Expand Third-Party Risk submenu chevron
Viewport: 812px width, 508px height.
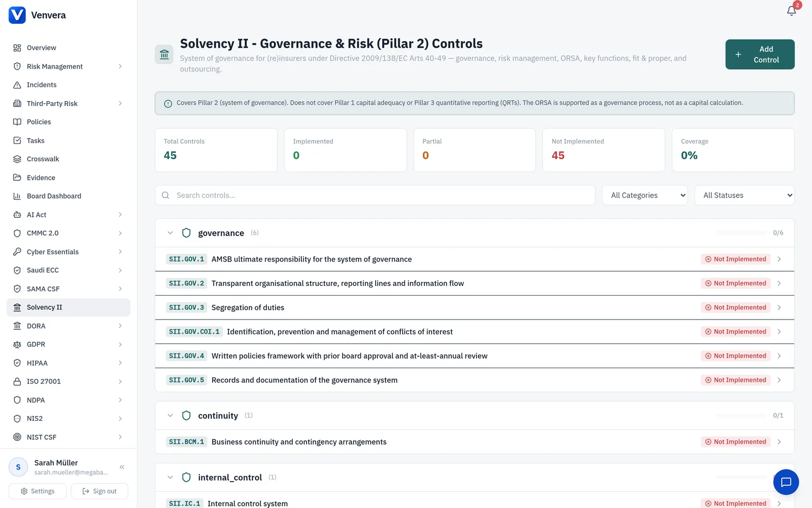click(x=120, y=103)
